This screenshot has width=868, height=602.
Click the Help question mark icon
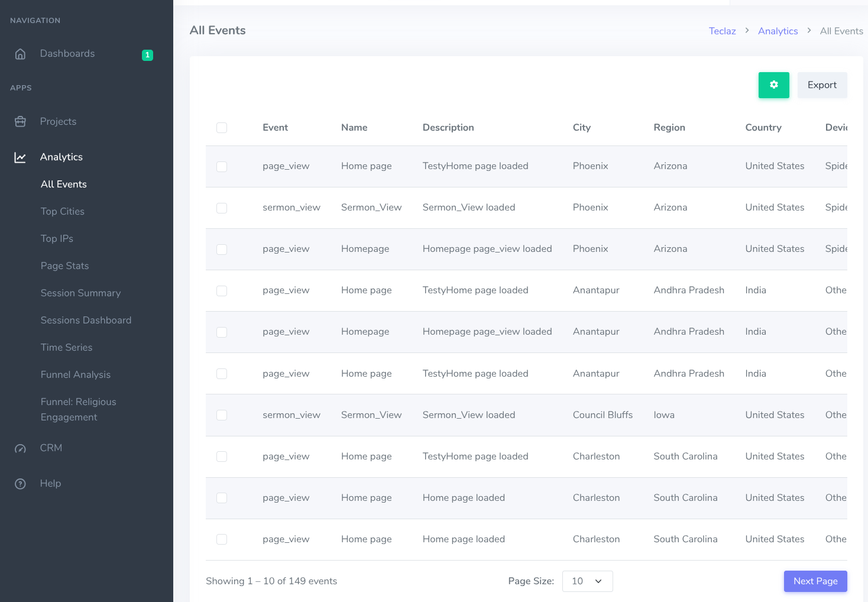click(20, 483)
